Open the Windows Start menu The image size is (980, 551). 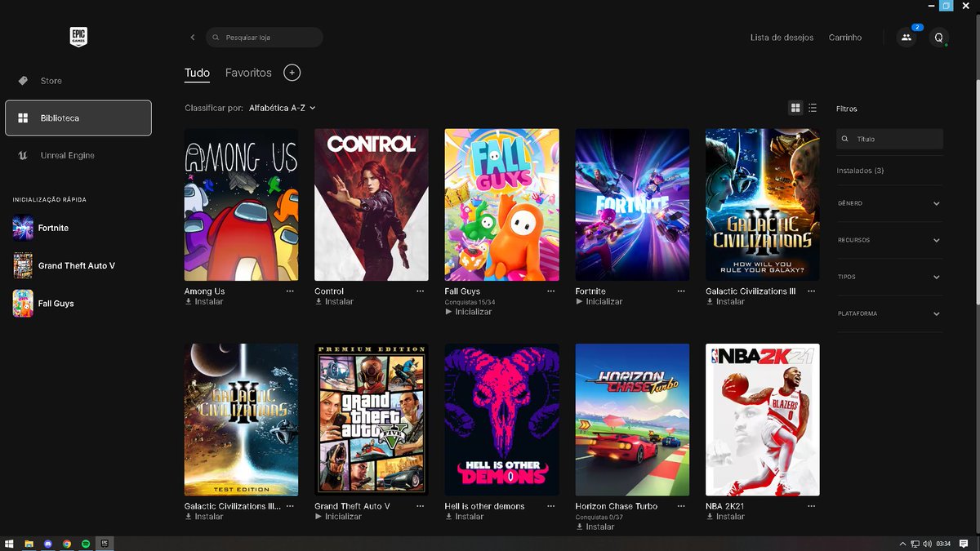10,543
